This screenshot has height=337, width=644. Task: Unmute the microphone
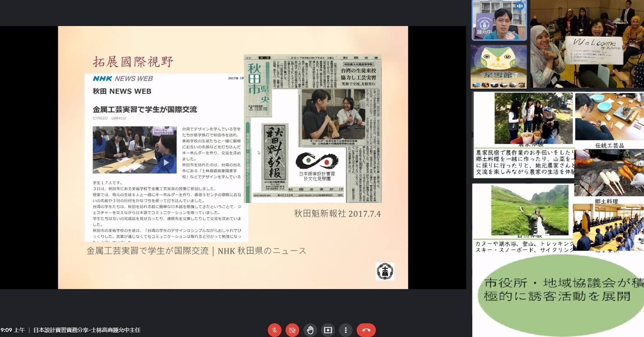274,330
